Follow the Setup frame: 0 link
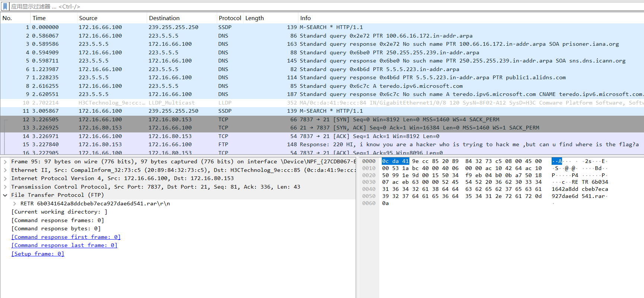Screen dimensions: 644x298 click(x=38, y=254)
